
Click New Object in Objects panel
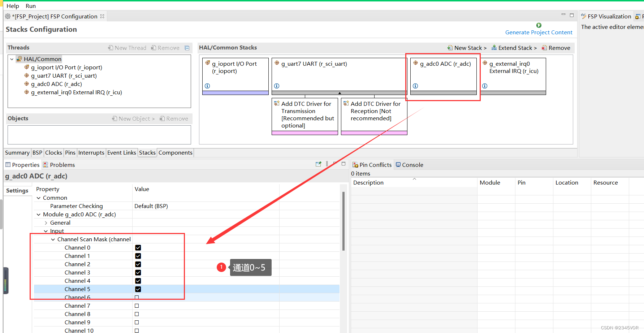click(133, 119)
